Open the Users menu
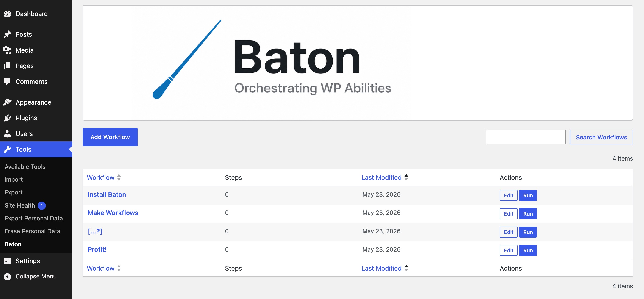Viewport: 644px width, 299px height. click(36, 133)
